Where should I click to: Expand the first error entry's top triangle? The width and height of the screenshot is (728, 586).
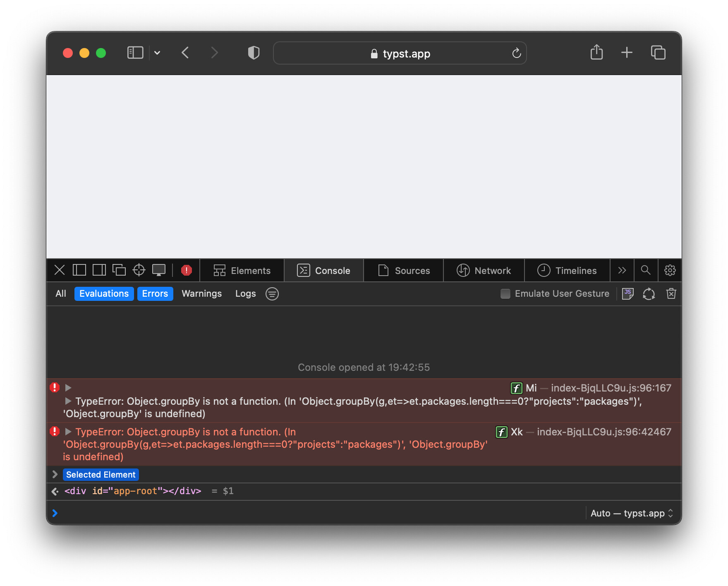(68, 388)
